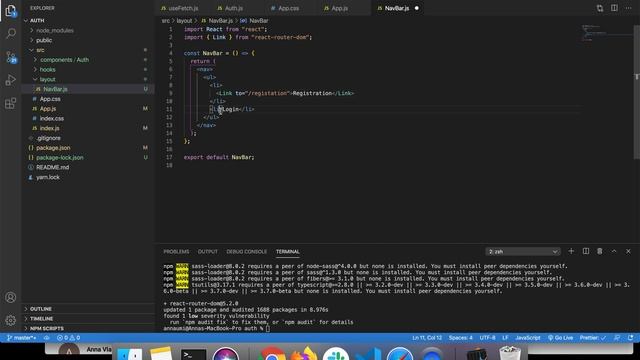This screenshot has height=360, width=640.
Task: Click the Open Changes icon in editor toolbar
Action: 600,8
